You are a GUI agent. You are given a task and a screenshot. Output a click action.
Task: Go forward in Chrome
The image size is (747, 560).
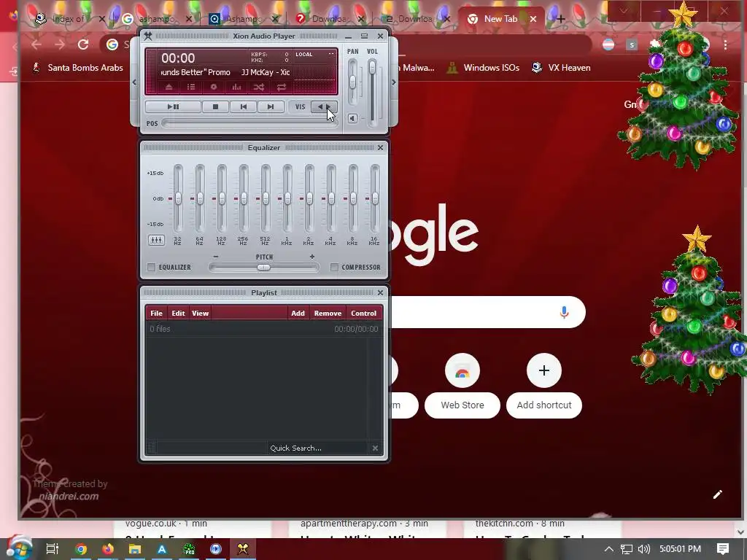click(60, 44)
